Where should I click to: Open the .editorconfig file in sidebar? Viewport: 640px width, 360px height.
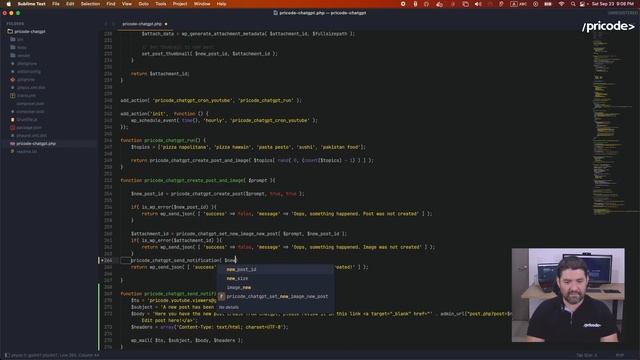click(29, 71)
